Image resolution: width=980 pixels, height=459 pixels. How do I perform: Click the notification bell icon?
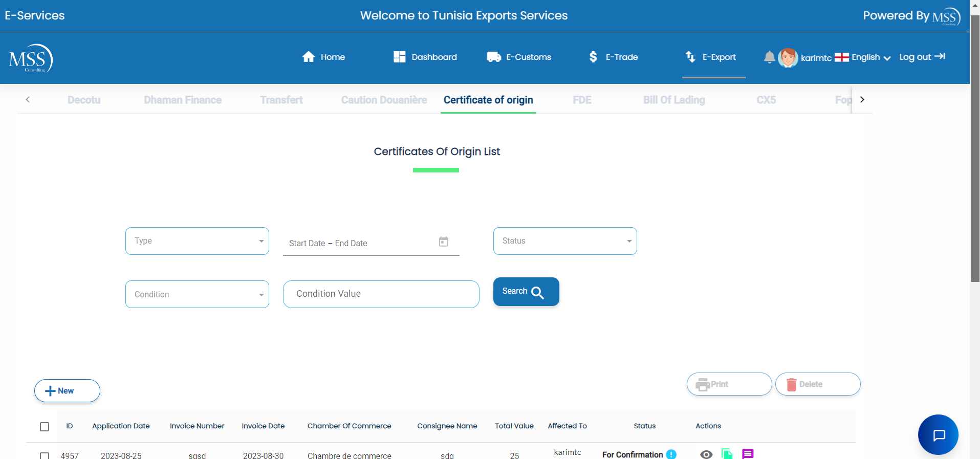(769, 57)
